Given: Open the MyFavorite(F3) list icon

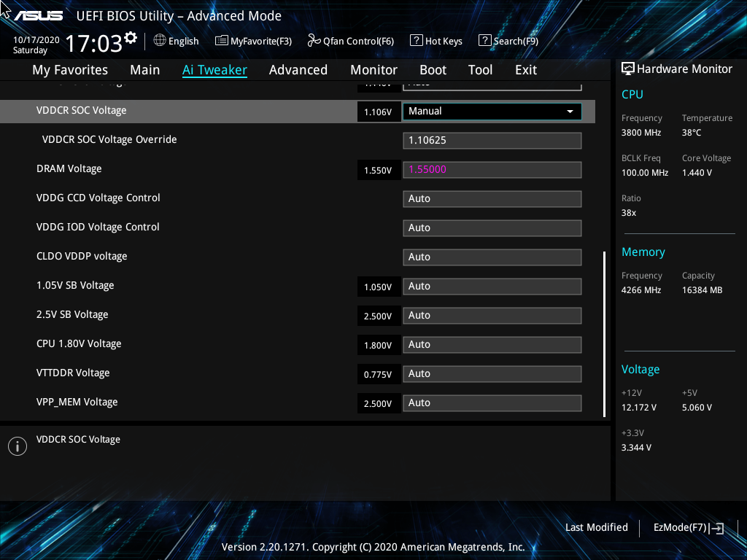Looking at the screenshot, I should [x=222, y=41].
